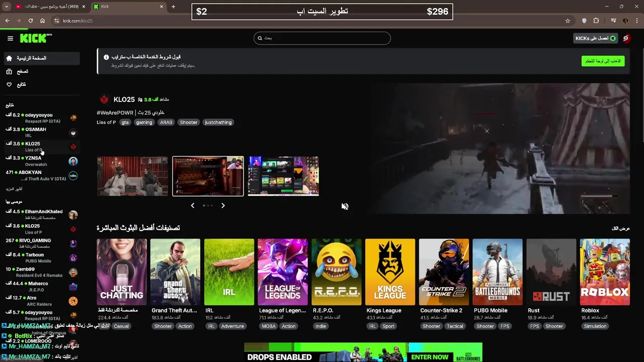
Task: Click the view all categories link
Action: pos(621,229)
